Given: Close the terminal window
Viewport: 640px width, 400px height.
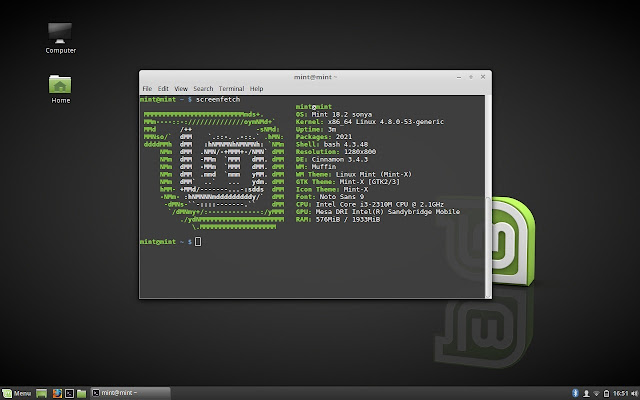Looking at the screenshot, I should coord(483,77).
